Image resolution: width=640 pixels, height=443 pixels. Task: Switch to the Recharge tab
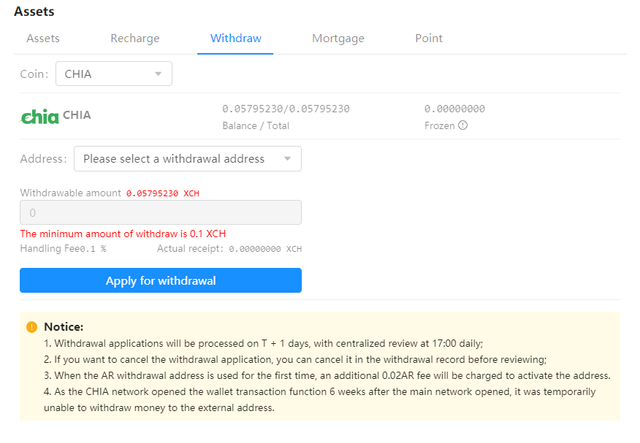point(135,38)
